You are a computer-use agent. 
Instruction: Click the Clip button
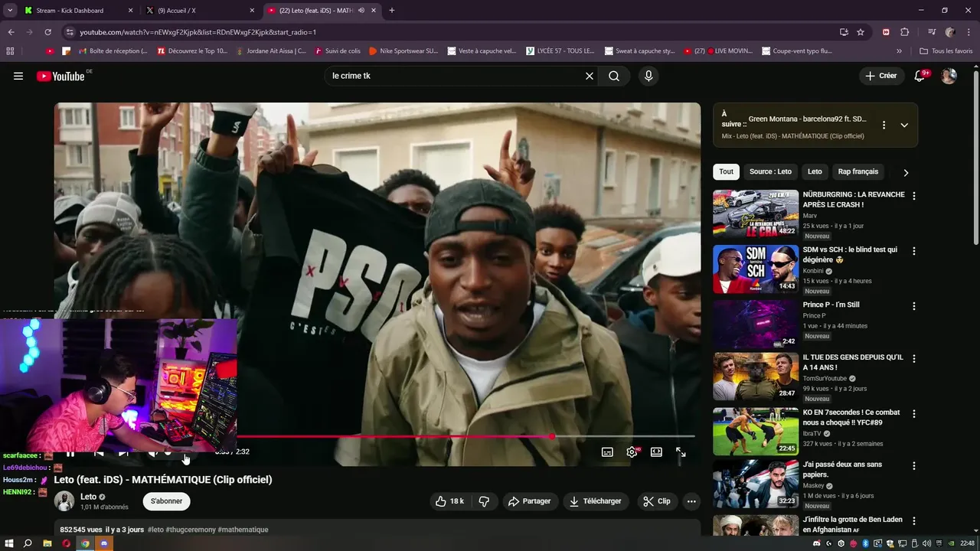(x=656, y=501)
